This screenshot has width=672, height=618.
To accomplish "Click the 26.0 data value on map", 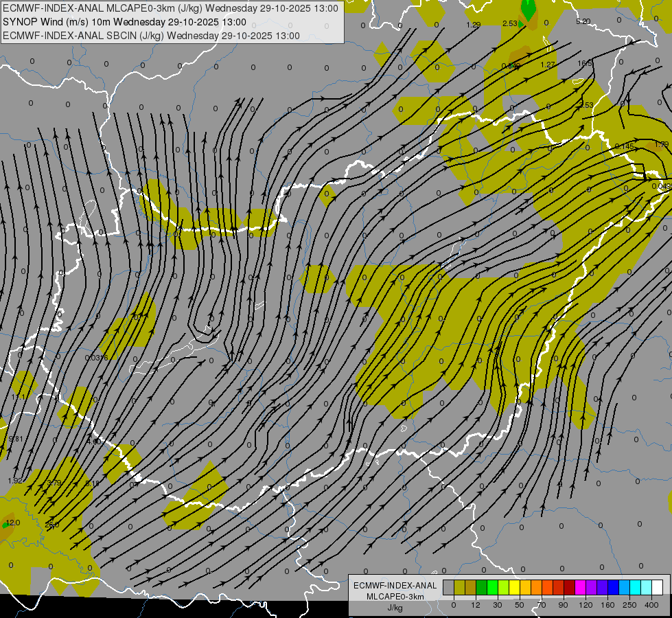I will (52, 525).
